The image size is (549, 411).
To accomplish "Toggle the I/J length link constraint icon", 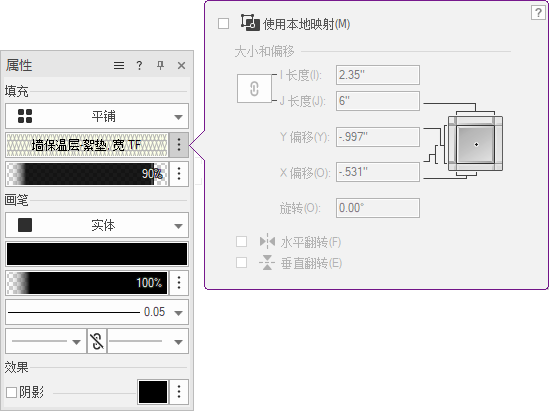I will pos(254,88).
